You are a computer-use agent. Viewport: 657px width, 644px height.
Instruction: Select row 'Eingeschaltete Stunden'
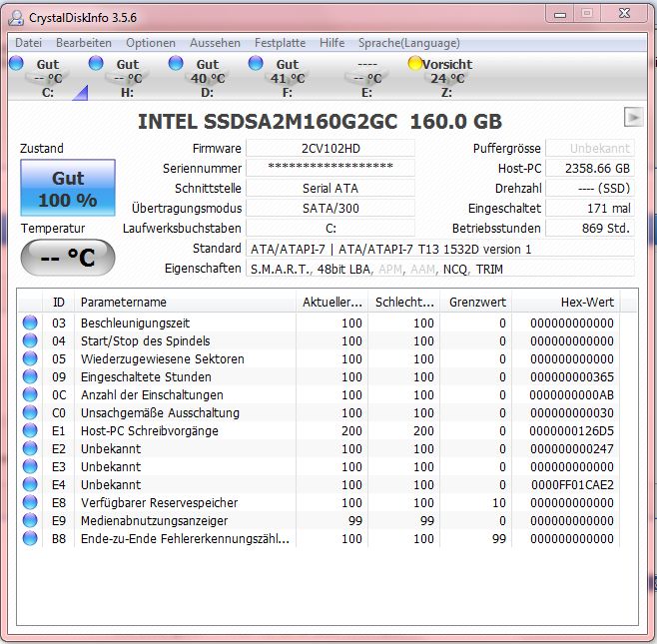coord(319,376)
